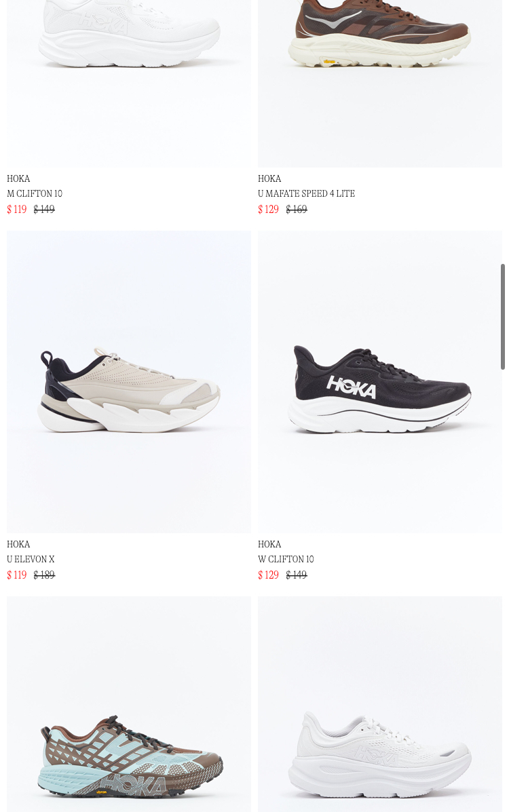Click the crossed-out $149 price of W Clifton 10

coord(297,575)
